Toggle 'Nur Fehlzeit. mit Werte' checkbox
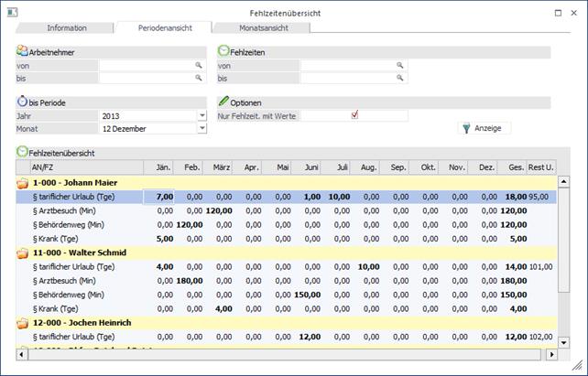 point(354,115)
